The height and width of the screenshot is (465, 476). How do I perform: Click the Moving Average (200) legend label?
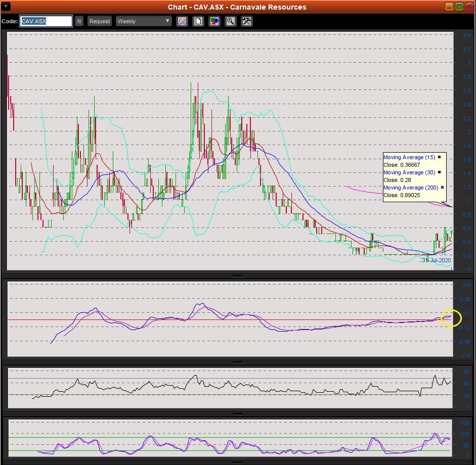pyautogui.click(x=411, y=188)
